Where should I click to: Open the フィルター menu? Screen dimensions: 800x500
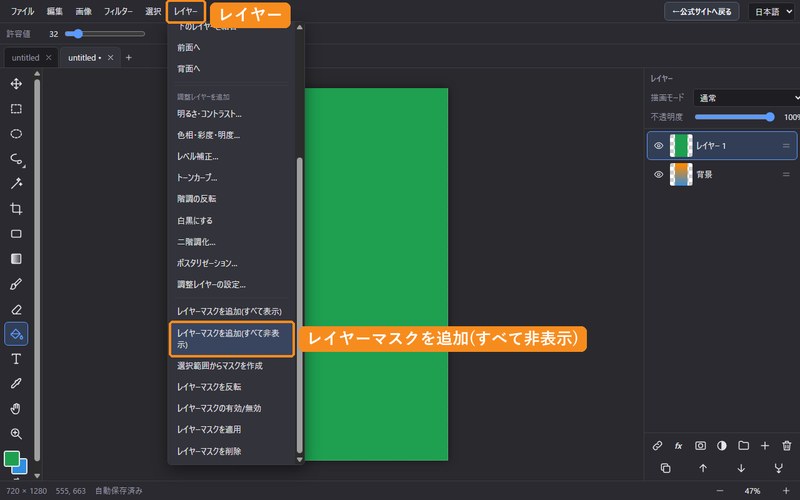click(x=118, y=11)
